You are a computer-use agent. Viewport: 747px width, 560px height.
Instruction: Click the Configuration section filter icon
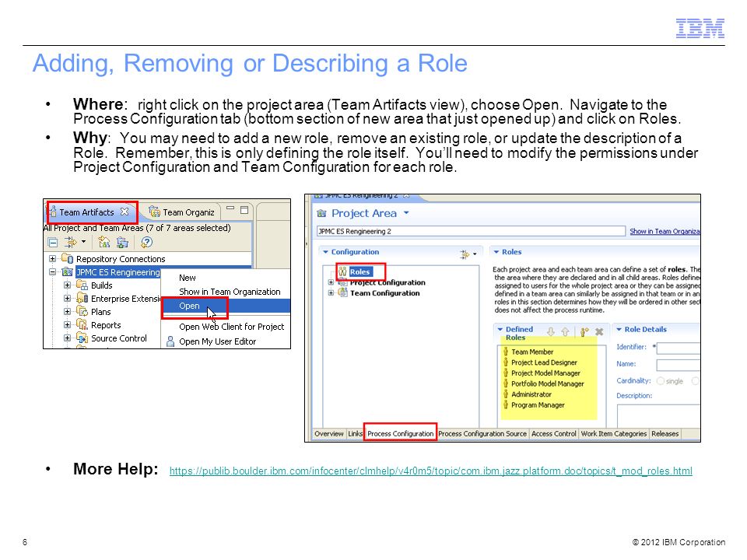pyautogui.click(x=465, y=254)
